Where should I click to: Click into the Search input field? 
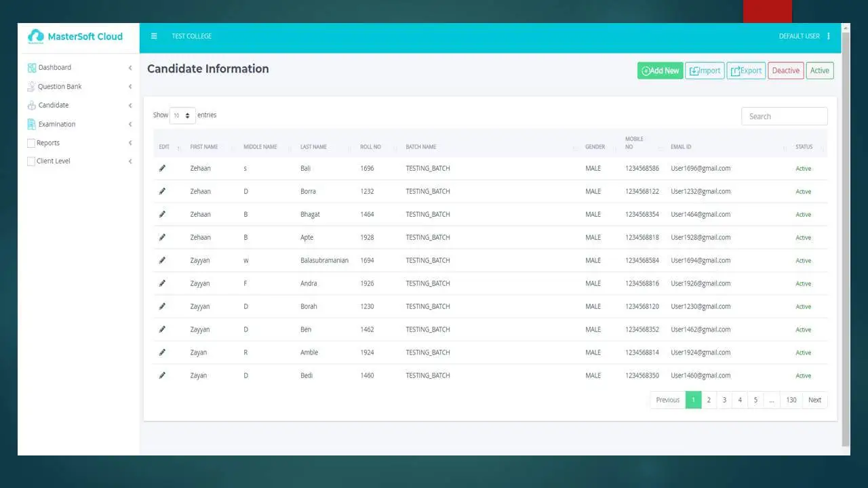click(785, 117)
